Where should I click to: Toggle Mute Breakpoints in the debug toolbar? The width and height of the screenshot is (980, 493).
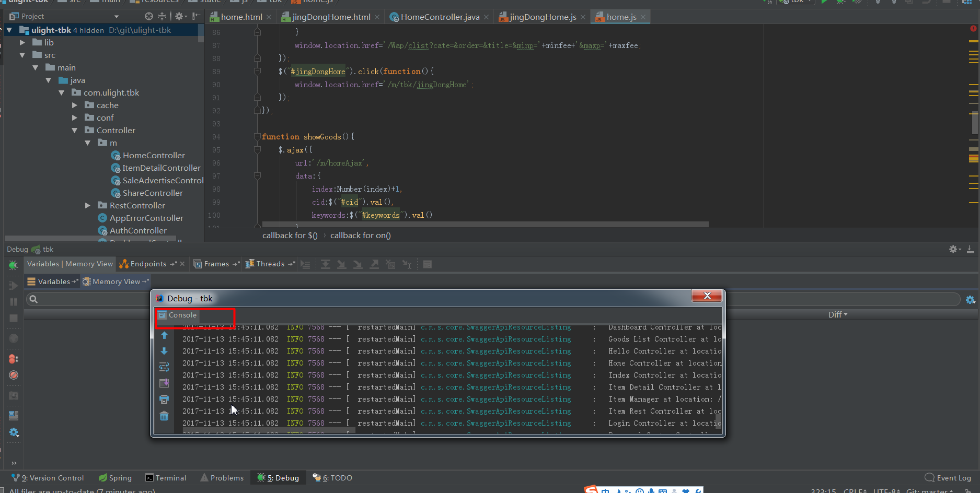point(14,375)
